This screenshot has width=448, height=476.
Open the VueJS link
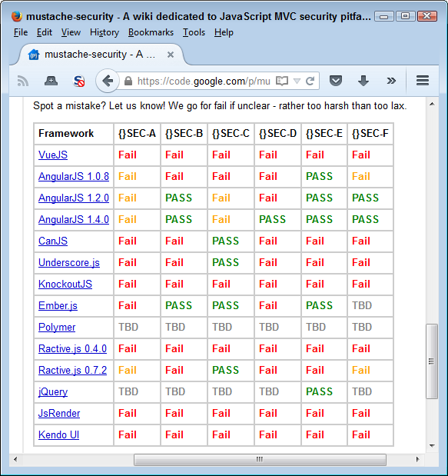(x=53, y=155)
